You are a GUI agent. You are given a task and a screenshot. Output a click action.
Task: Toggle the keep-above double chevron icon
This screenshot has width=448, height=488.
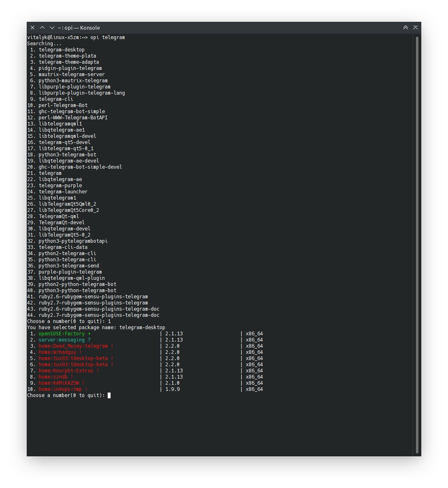point(405,28)
